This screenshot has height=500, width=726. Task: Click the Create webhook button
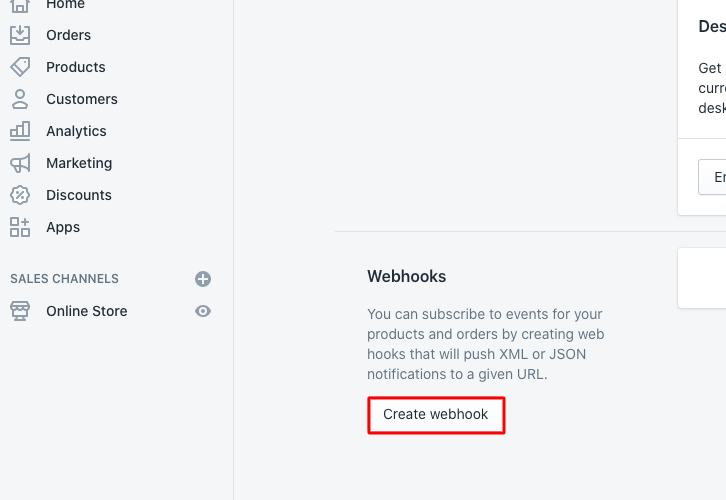click(436, 415)
